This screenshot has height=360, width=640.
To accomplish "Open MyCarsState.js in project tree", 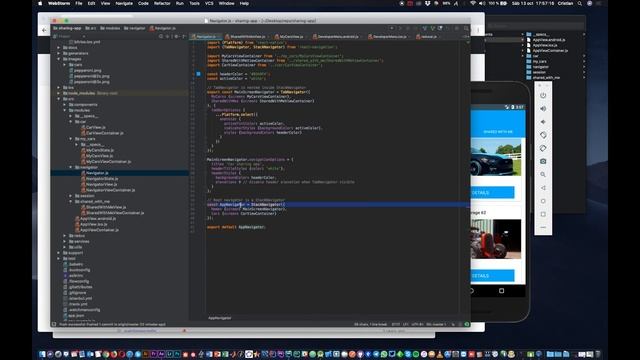I will [97, 150].
